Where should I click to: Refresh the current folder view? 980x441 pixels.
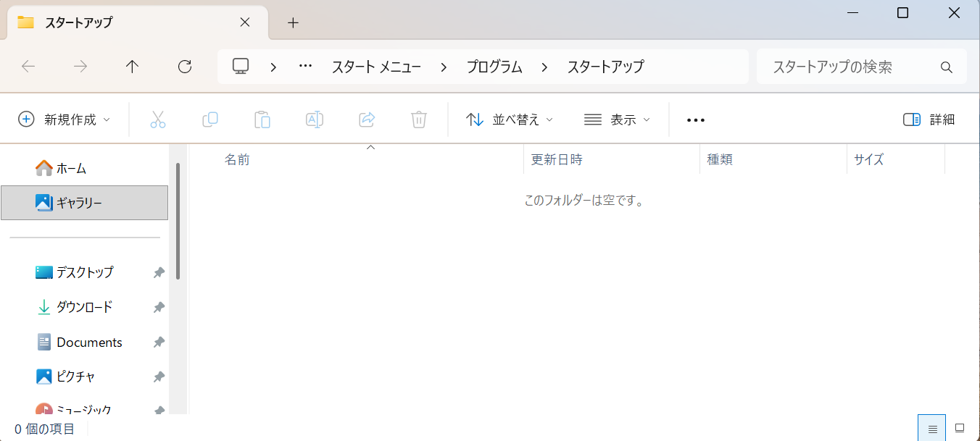pyautogui.click(x=185, y=67)
